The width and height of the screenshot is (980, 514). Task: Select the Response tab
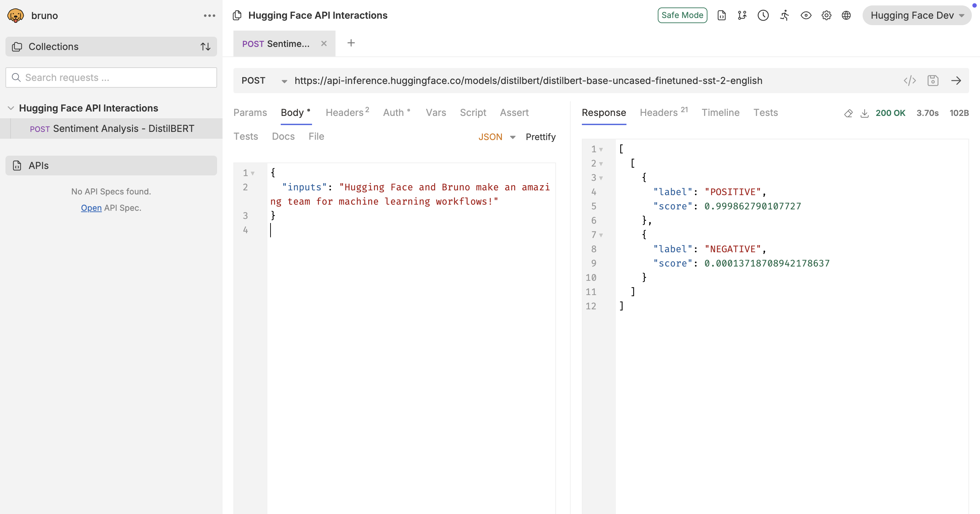604,113
